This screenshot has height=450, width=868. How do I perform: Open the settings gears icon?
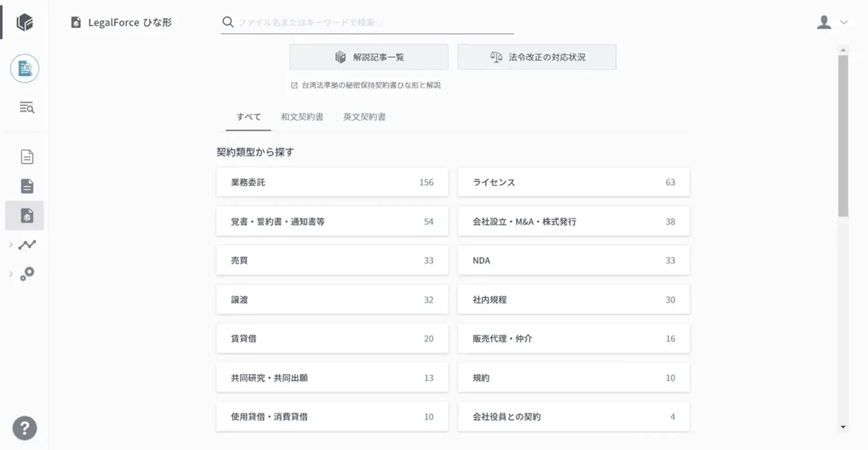pos(27,274)
